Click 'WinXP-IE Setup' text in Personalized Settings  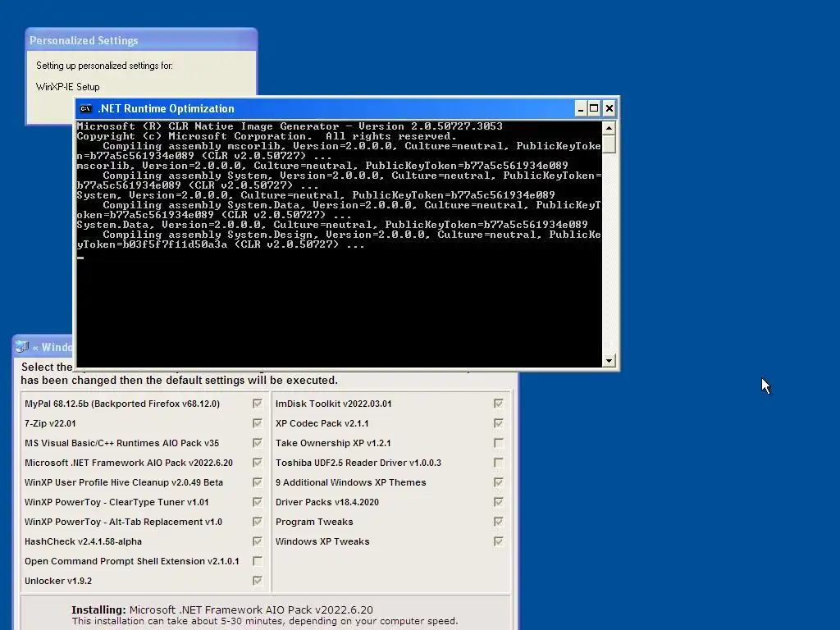click(x=67, y=87)
